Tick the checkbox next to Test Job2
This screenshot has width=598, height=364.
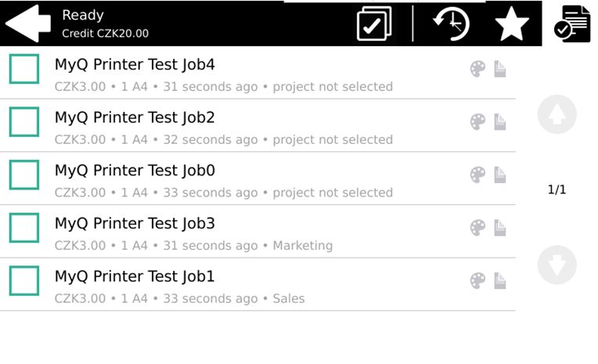coord(24,122)
